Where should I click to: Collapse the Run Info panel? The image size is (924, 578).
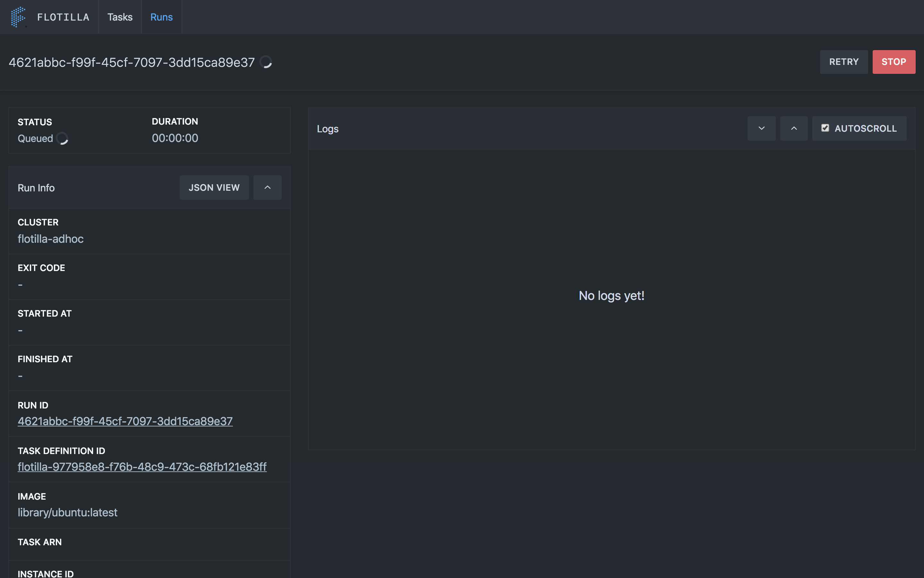pyautogui.click(x=268, y=188)
